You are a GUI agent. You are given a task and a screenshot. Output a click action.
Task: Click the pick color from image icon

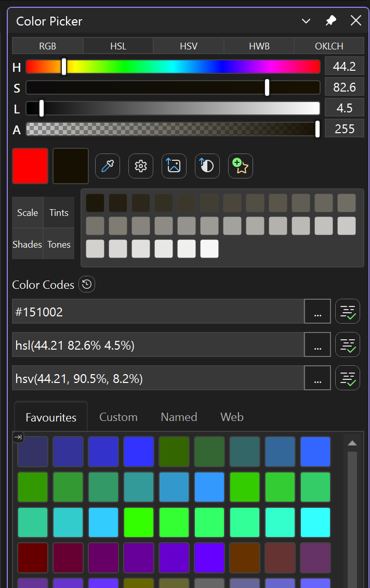[174, 166]
